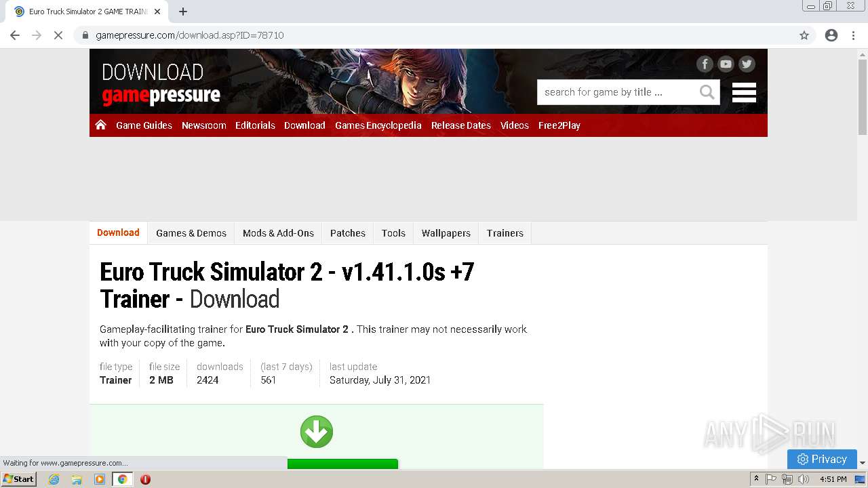Click the Euro Truck Simulator 2 bold link
Screen dimensions: 868x488
pos(297,329)
